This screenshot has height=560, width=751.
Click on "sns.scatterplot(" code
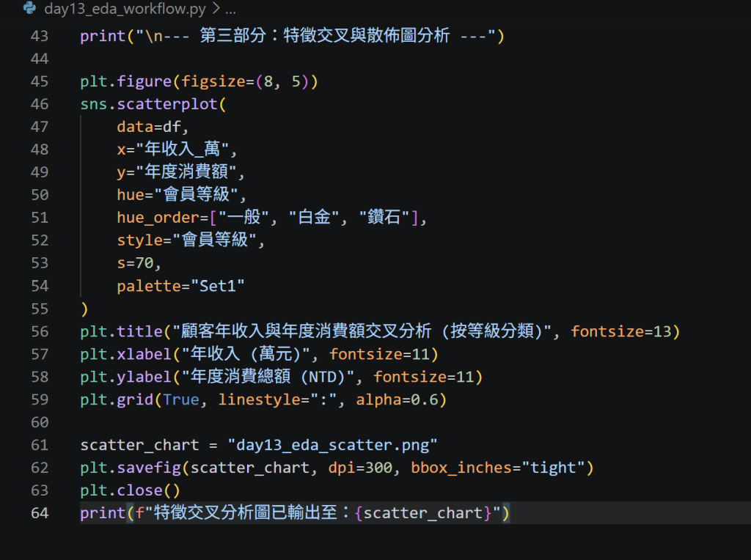pyautogui.click(x=153, y=104)
